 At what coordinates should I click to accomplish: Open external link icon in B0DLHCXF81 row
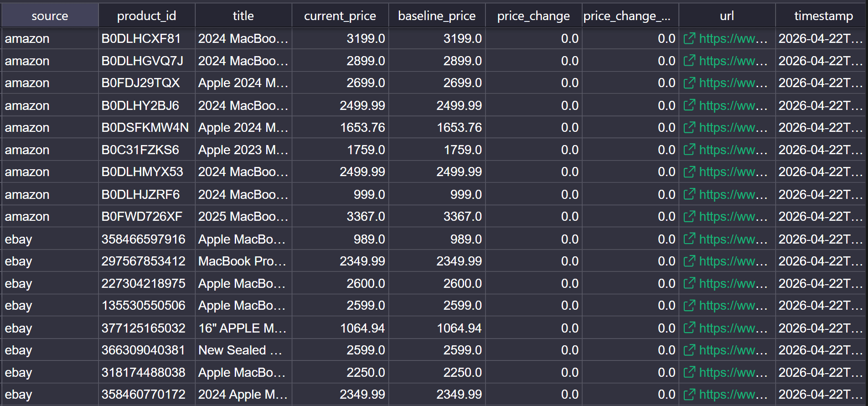(x=689, y=38)
